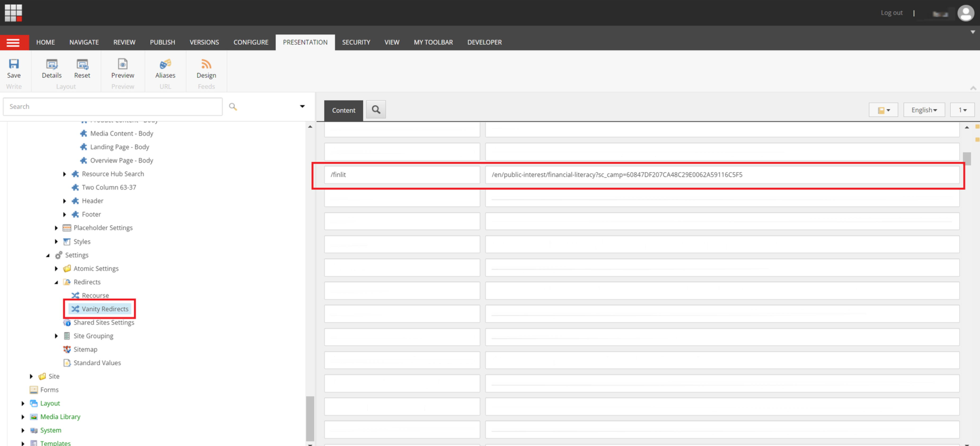980x446 pixels.
Task: Select the Recourse redirect item
Action: [95, 295]
